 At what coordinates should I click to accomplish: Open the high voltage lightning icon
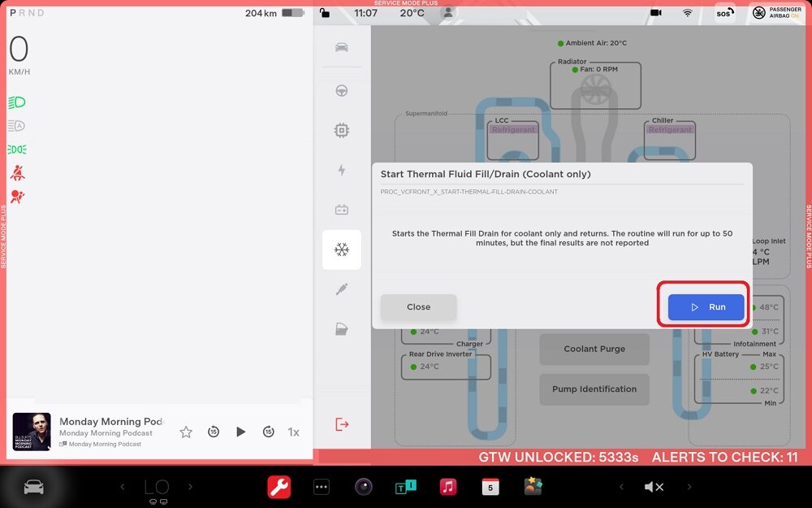(342, 170)
